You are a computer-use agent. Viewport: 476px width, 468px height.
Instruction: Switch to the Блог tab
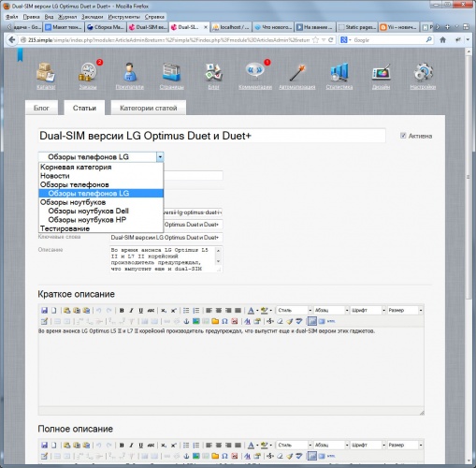(41, 108)
